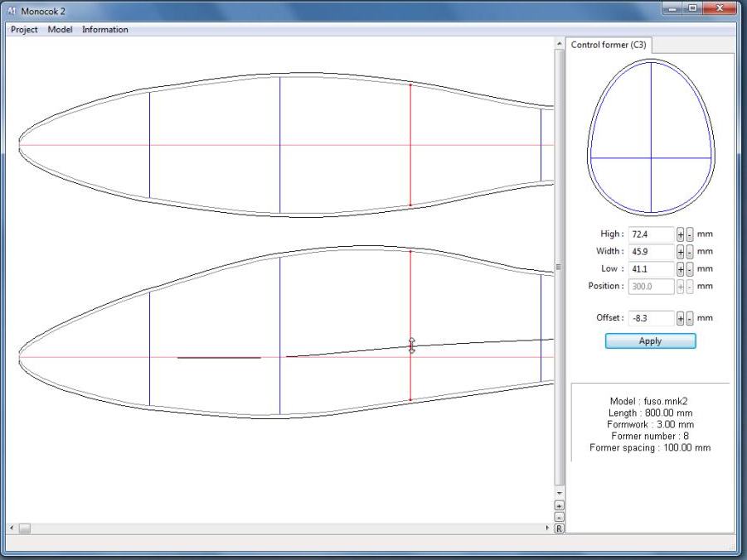Click the 'Model : fuso.mnk2' text
The height and width of the screenshot is (560, 747).
(x=649, y=402)
